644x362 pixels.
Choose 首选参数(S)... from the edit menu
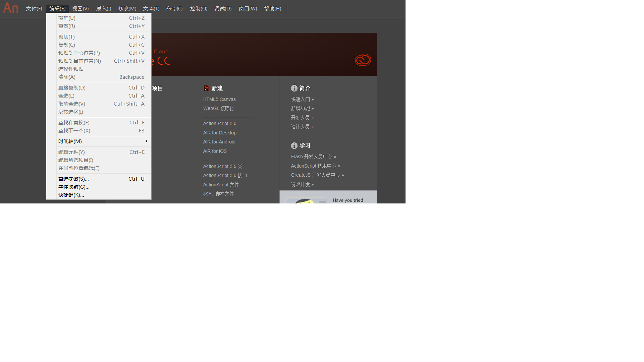[x=99, y=179]
